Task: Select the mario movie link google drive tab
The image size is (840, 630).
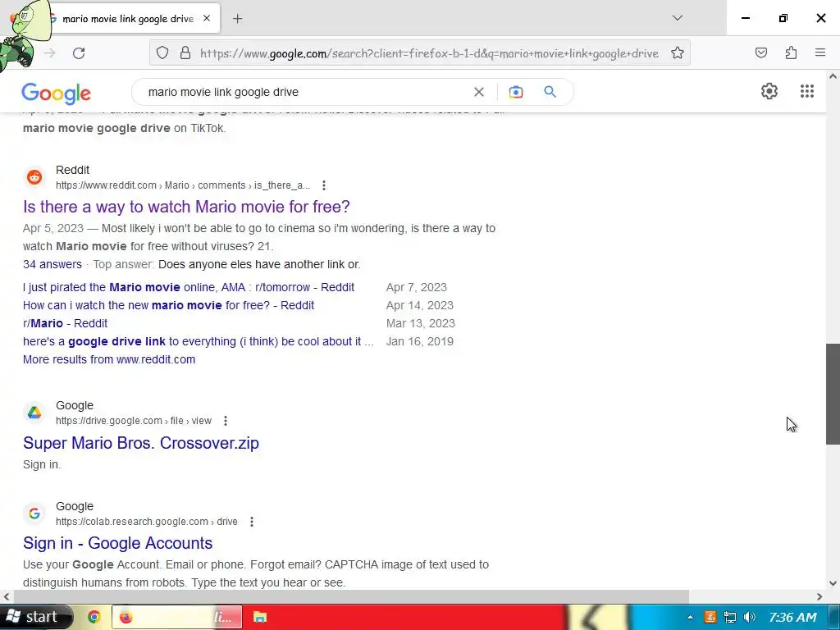Action: tap(129, 19)
